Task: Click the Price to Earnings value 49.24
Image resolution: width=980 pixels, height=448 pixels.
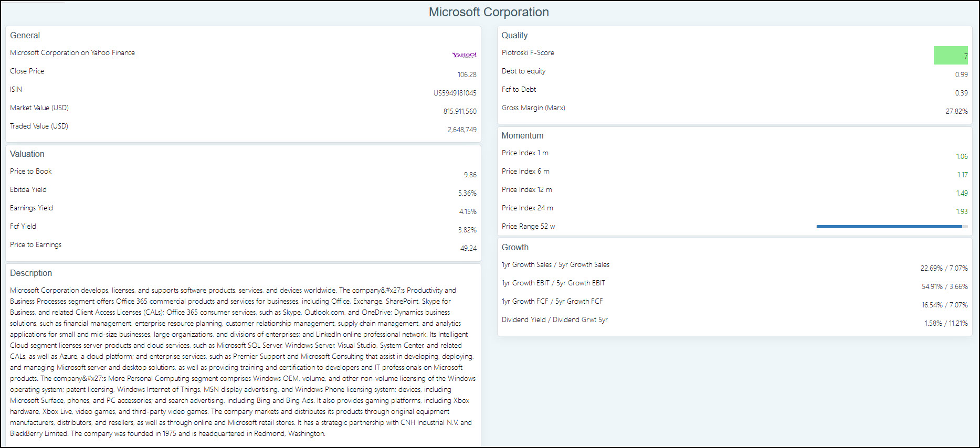Action: 468,248
